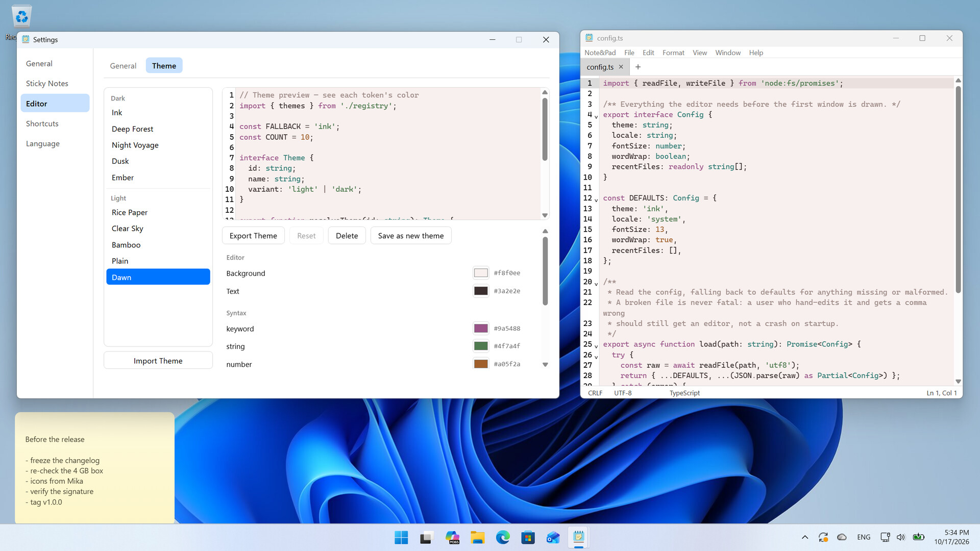Click the OneDrive cloud tray icon

[x=842, y=537]
